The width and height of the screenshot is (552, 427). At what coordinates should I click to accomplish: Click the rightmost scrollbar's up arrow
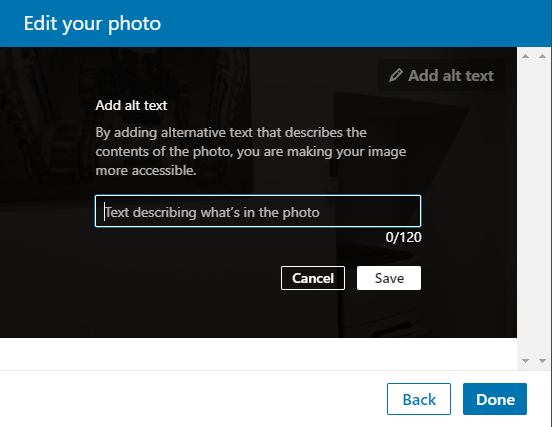(x=542, y=56)
